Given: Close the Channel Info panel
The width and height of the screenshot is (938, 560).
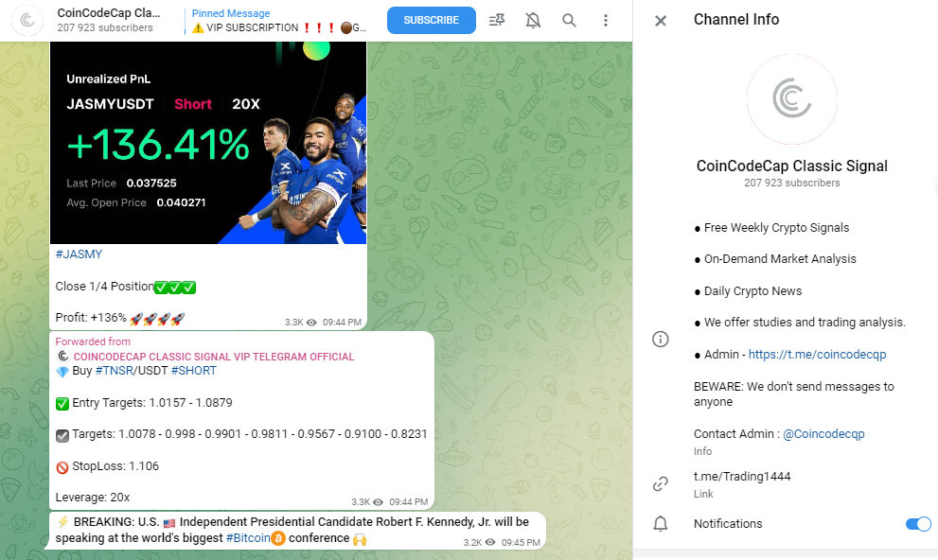Looking at the screenshot, I should [661, 21].
